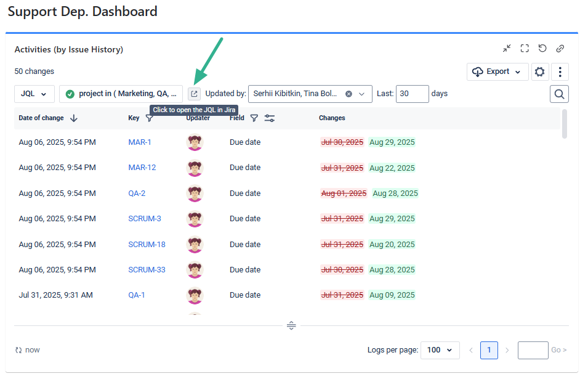Click the Changes column header

point(332,118)
